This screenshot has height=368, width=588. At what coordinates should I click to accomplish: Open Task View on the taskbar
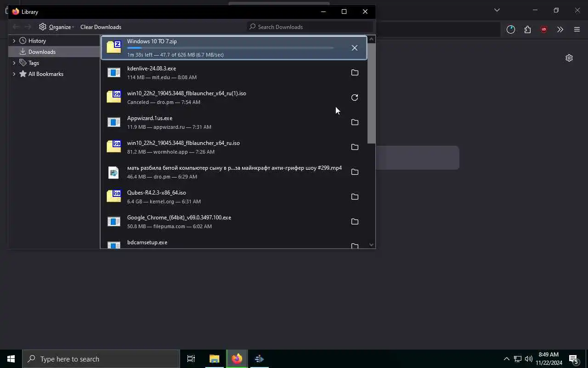[191, 359]
